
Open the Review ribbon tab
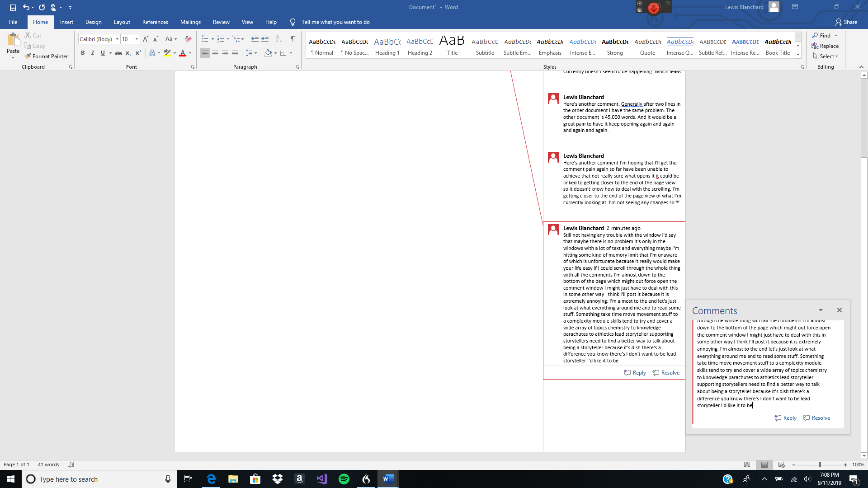(x=221, y=22)
